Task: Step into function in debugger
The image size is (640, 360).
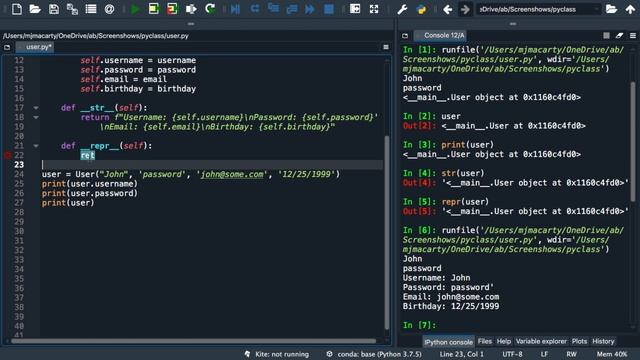Action: [x=273, y=9]
